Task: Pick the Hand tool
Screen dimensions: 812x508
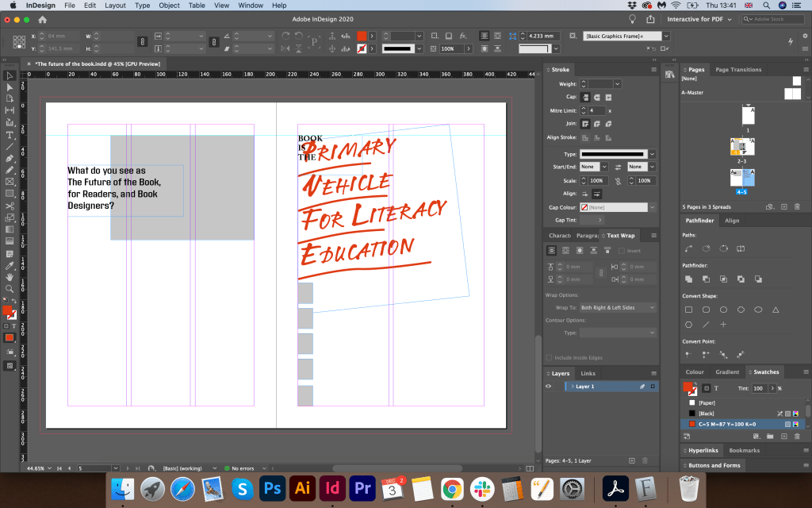Action: [10, 277]
